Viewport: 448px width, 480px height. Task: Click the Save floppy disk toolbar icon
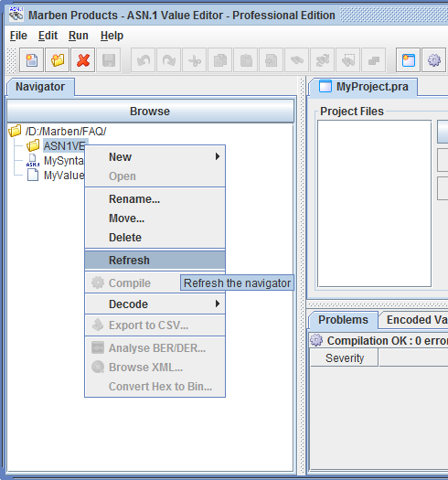pyautogui.click(x=109, y=60)
